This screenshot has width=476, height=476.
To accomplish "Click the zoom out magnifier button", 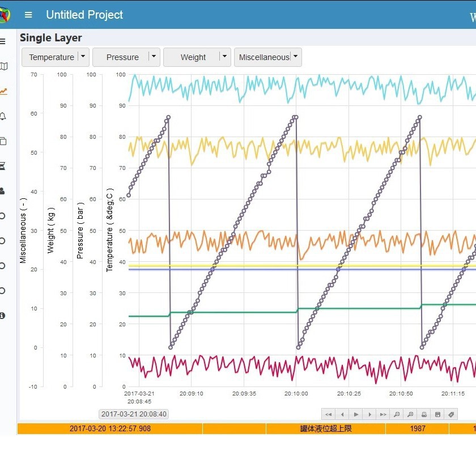I will (x=397, y=414).
